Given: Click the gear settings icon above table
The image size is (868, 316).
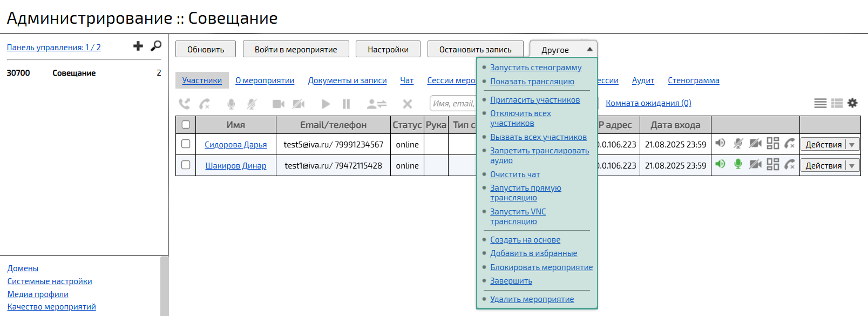Looking at the screenshot, I should coord(852,103).
